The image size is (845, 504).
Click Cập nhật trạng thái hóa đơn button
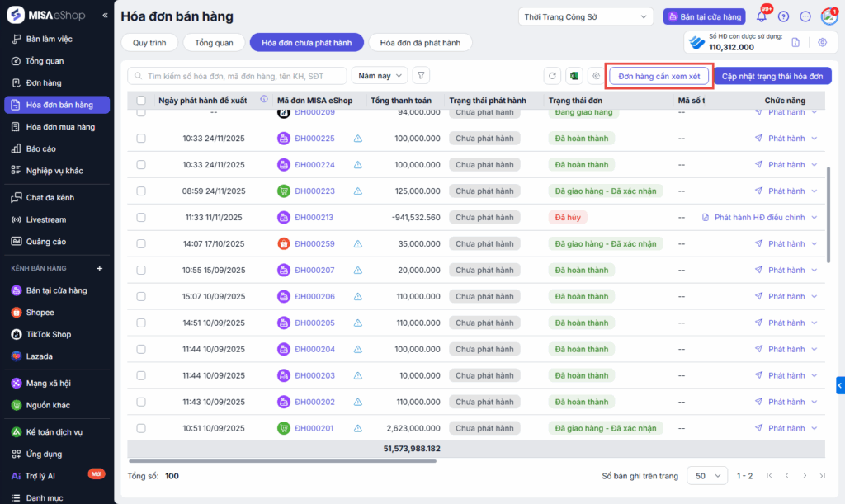pos(772,76)
